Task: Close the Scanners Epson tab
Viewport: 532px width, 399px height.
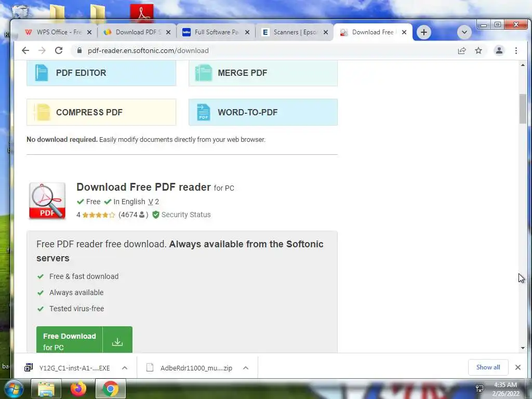Action: click(x=326, y=32)
